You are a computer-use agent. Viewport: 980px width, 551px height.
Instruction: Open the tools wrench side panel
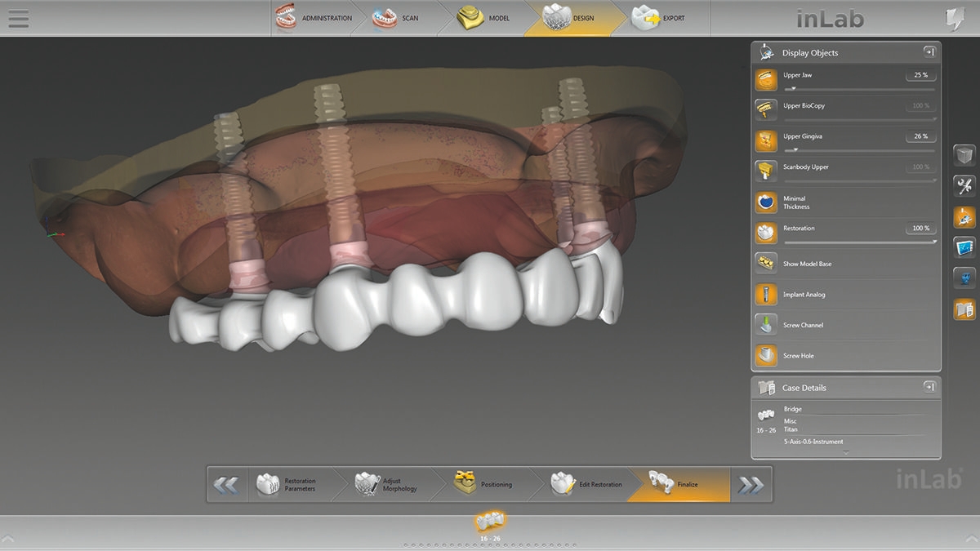click(x=964, y=186)
